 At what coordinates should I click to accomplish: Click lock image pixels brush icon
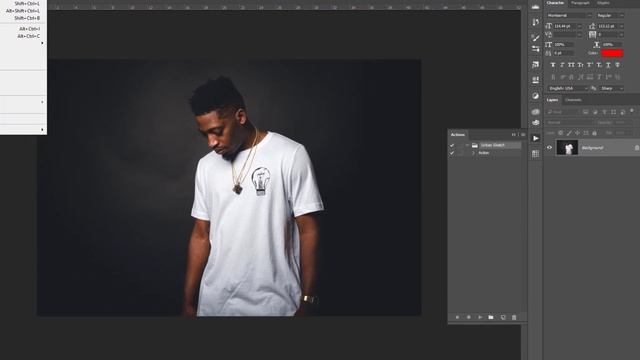tap(569, 133)
